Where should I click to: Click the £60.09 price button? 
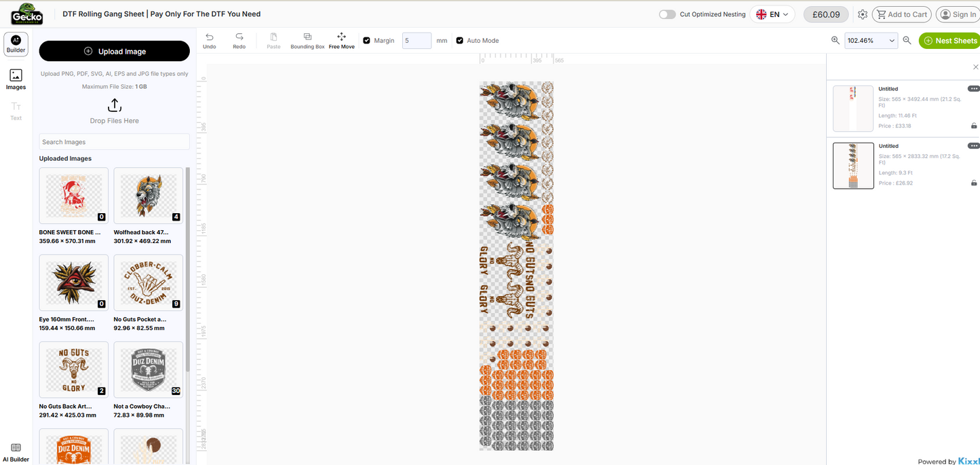(826, 14)
